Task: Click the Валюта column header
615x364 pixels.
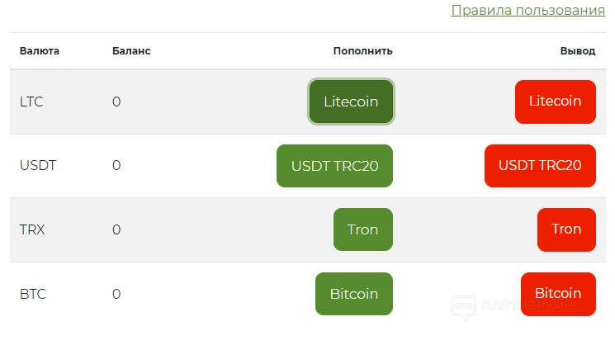Action: 40,51
